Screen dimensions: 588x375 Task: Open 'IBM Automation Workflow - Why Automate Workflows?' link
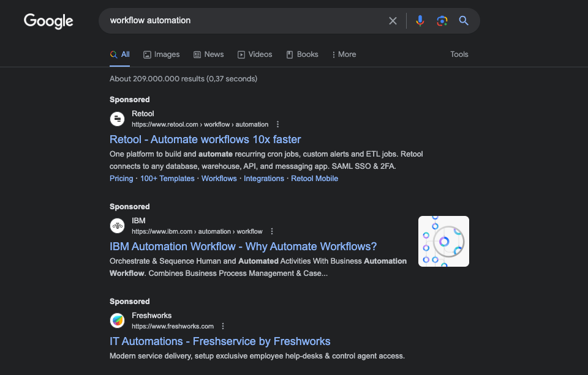click(x=243, y=247)
